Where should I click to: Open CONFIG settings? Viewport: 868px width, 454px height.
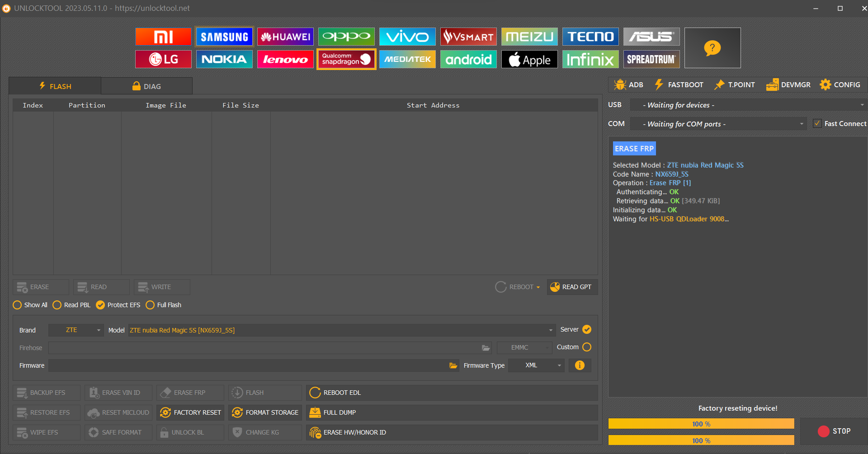pos(840,84)
